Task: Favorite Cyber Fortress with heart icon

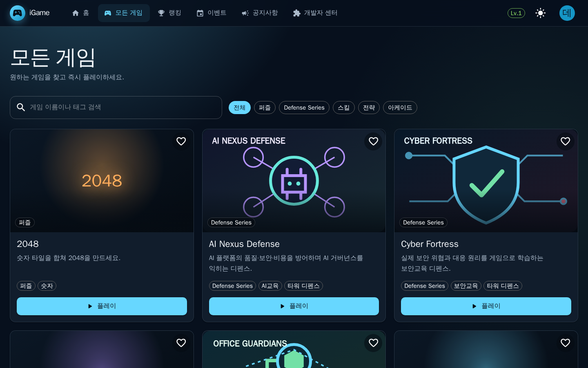Action: point(566,141)
